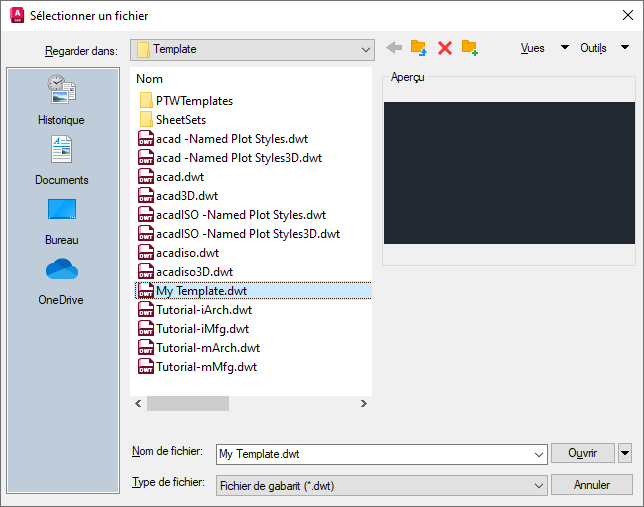Open the Historique location

pyautogui.click(x=61, y=100)
